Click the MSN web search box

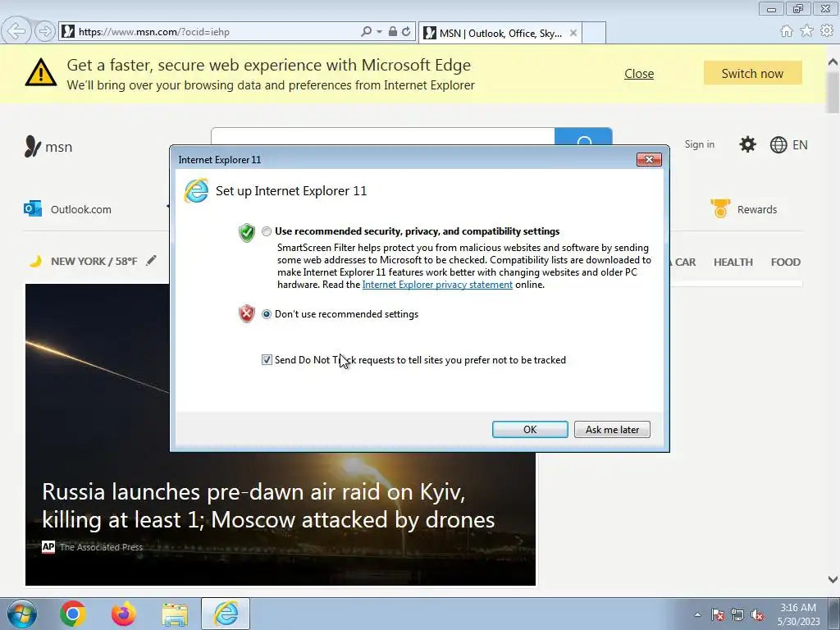(382, 137)
